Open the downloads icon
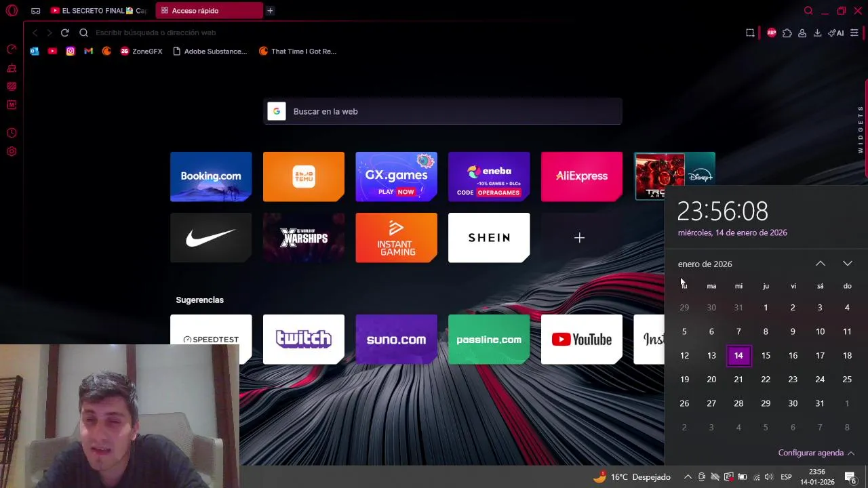The image size is (868, 488). click(x=817, y=33)
